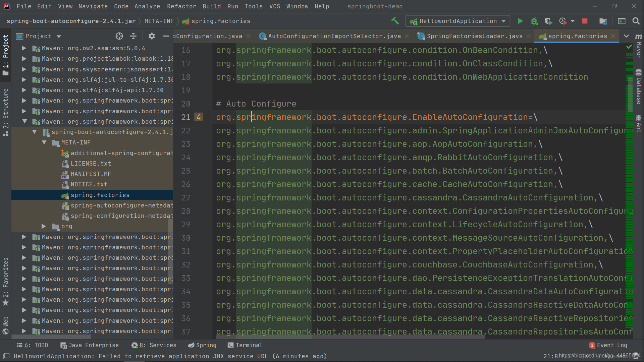
Task: Hide the Project tool window
Action: [166, 36]
